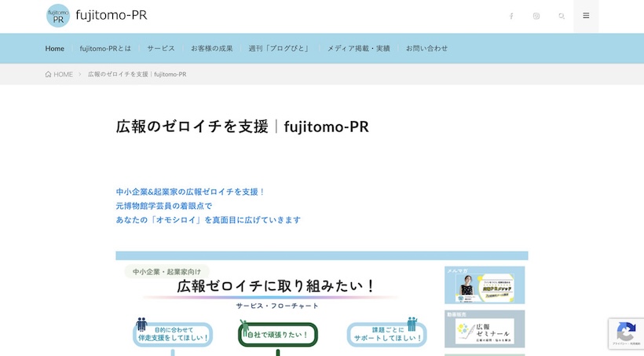The height and width of the screenshot is (356, 644).
Task: Click the サービス・フローチャート subtitle
Action: tap(277, 306)
